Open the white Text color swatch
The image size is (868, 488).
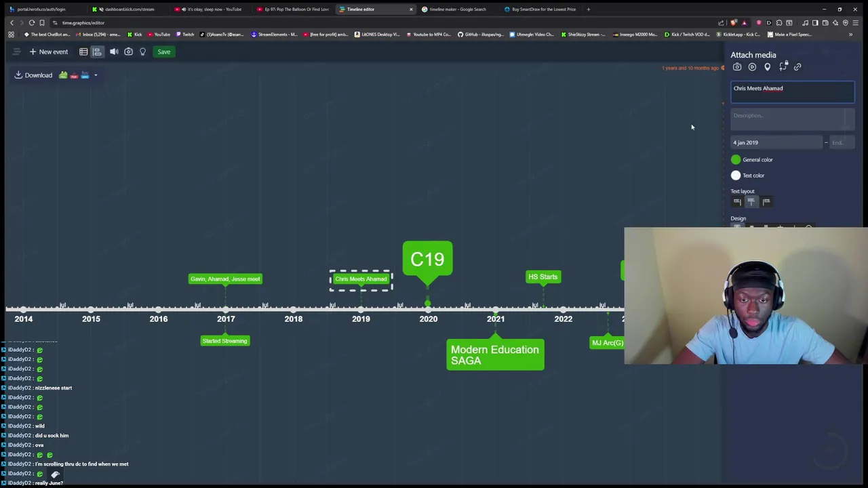[x=736, y=176]
